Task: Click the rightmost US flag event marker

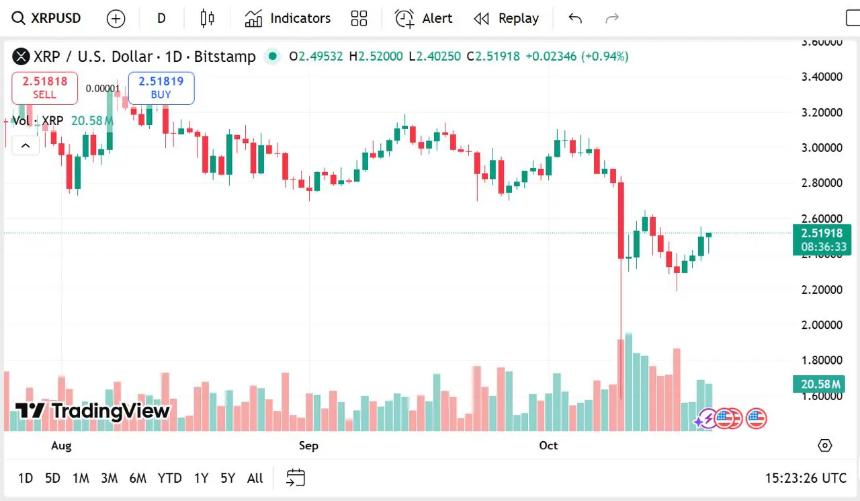Action: click(756, 418)
